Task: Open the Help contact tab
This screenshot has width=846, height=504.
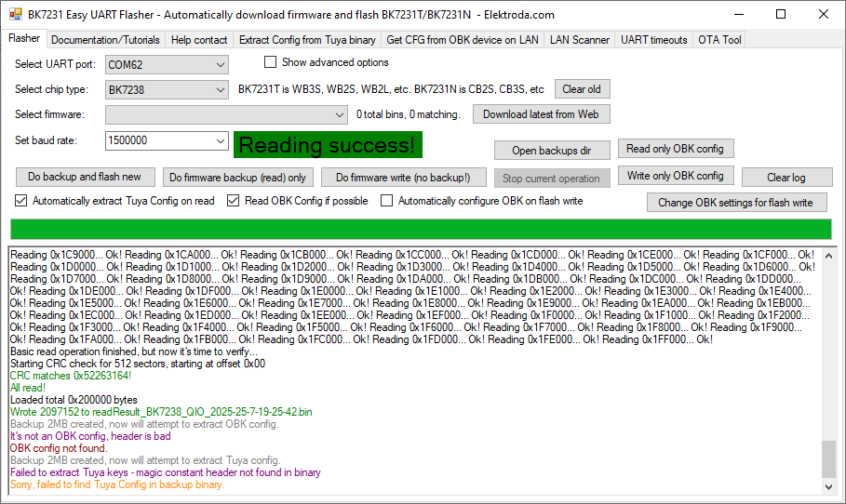Action: coord(199,40)
